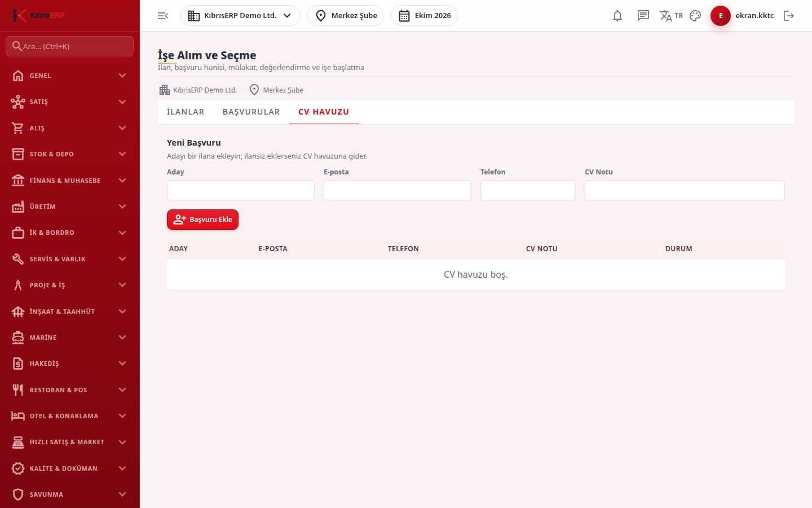812x508 pixels.
Task: Open HIZLI SATIŞ & MARKET menu
Action: click(70, 442)
